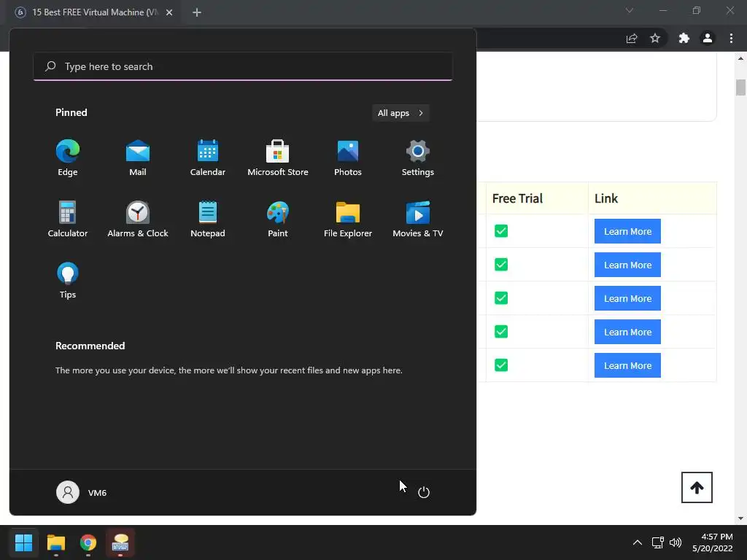This screenshot has width=747, height=560.
Task: Show hidden system tray icons
Action: pyautogui.click(x=637, y=542)
